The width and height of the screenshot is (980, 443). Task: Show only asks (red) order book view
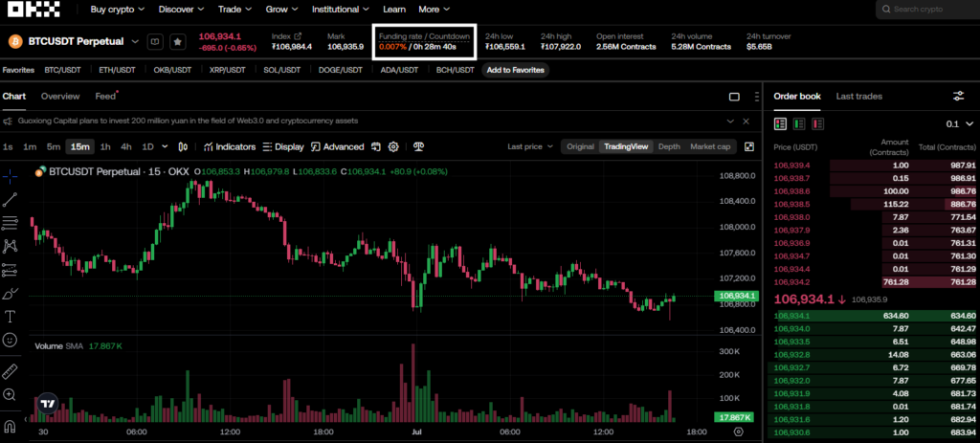pyautogui.click(x=817, y=123)
